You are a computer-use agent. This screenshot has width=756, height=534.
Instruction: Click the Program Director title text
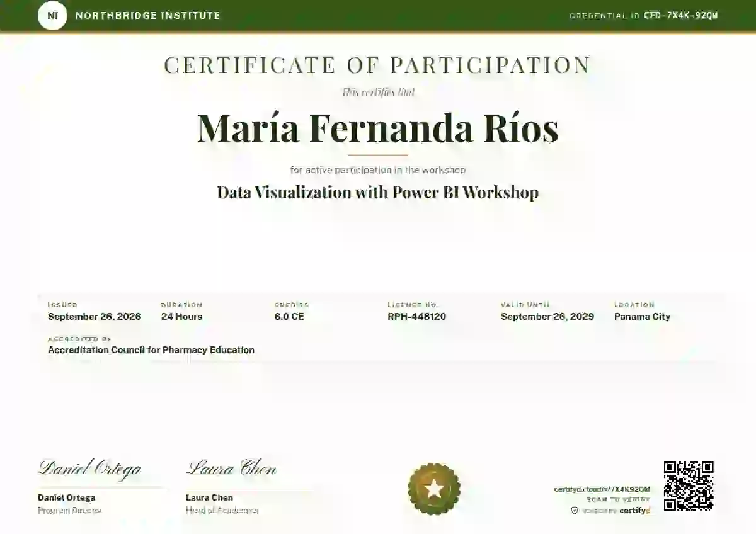(x=69, y=511)
